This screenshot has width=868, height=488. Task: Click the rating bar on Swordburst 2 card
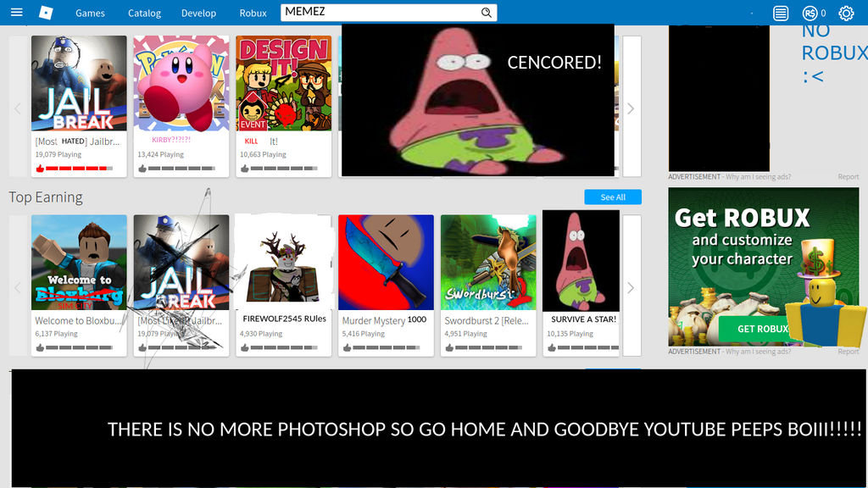489,347
